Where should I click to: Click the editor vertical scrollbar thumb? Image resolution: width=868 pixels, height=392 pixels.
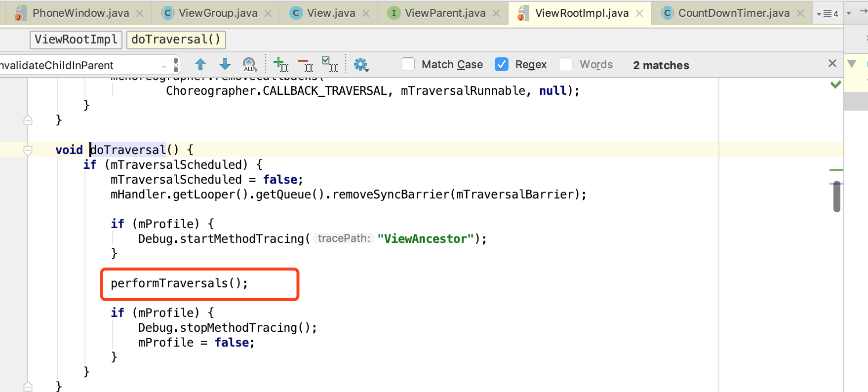(836, 196)
